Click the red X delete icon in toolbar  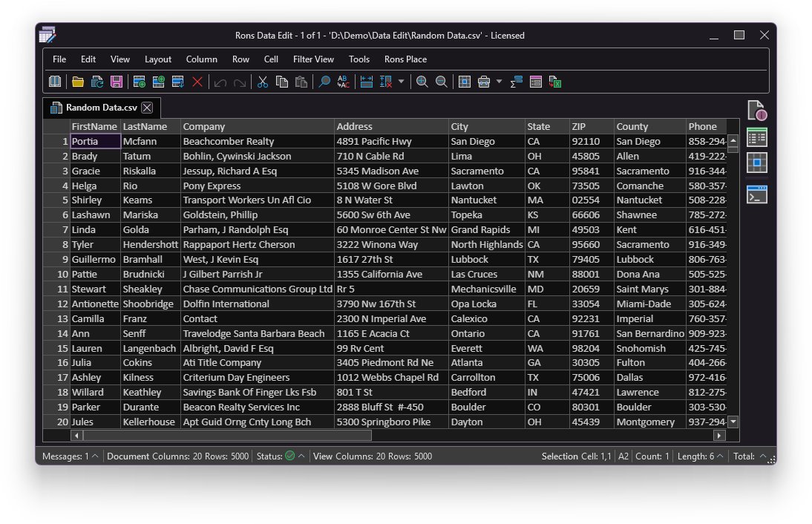tap(197, 82)
